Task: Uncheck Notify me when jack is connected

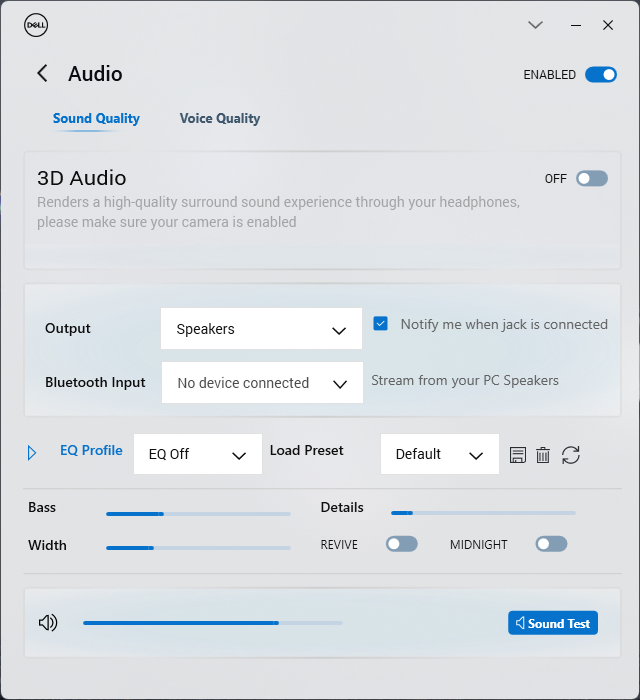Action: (381, 324)
